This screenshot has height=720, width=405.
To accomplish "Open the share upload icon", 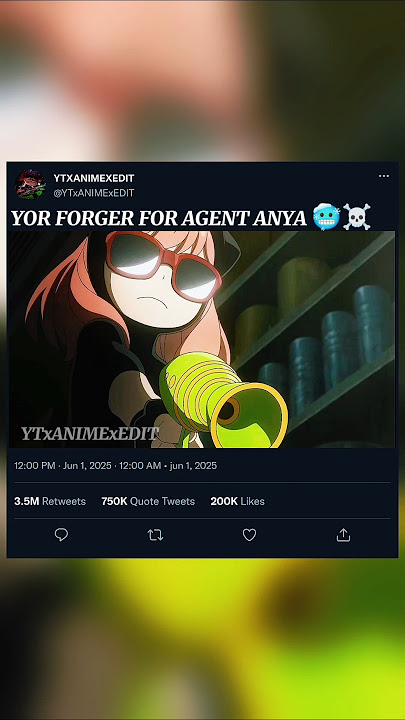I will click(x=343, y=534).
